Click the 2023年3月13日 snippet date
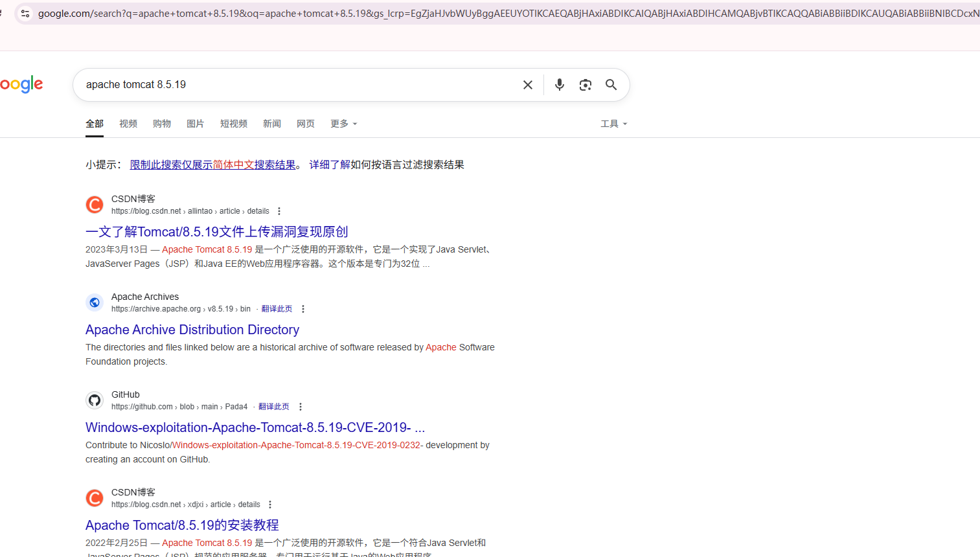The image size is (980, 557). [x=117, y=249]
